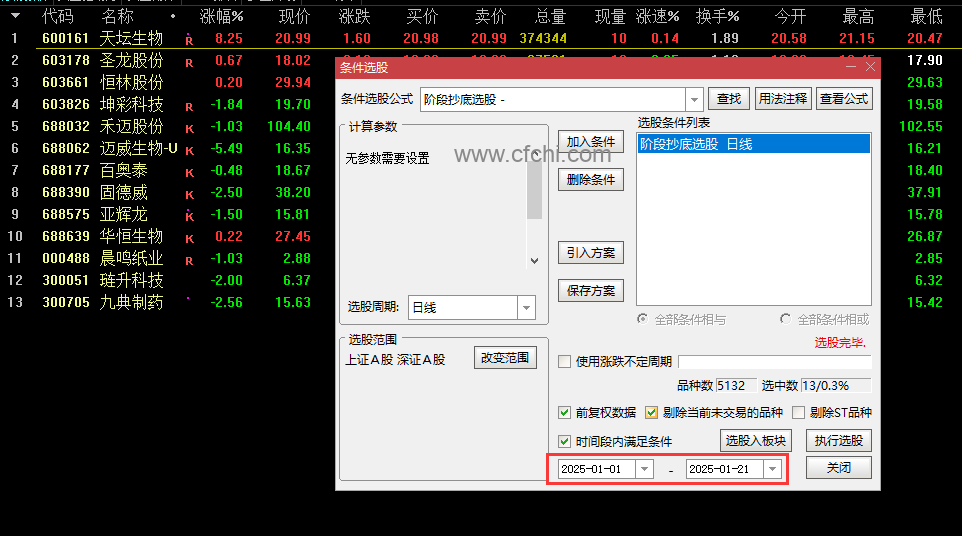Sort by 换手% column header

[x=717, y=17]
